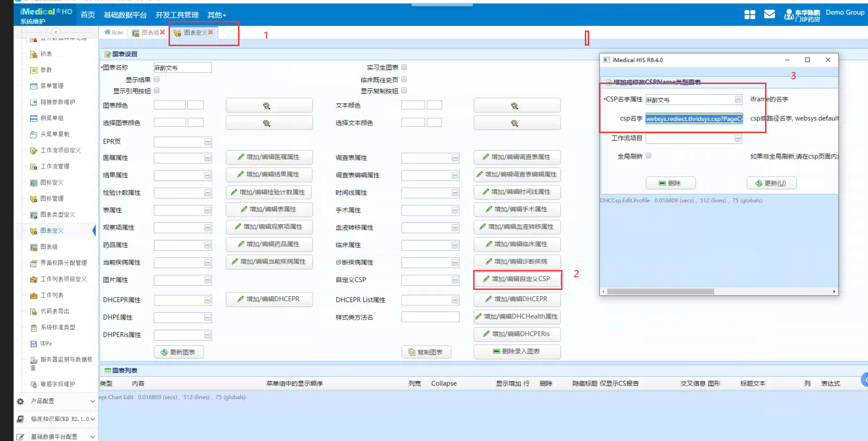Click the 复制图表 button
Viewport: 868px width, 441px height.
click(426, 352)
